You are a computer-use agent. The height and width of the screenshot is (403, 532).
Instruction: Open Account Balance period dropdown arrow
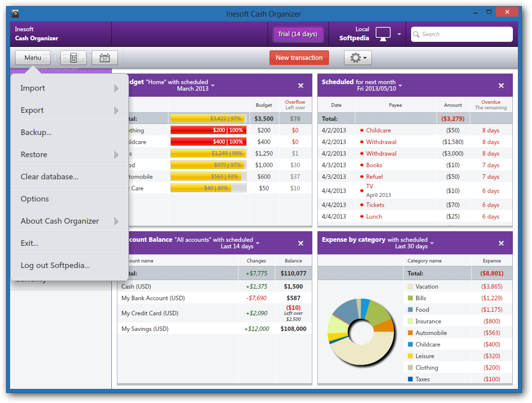pos(258,243)
